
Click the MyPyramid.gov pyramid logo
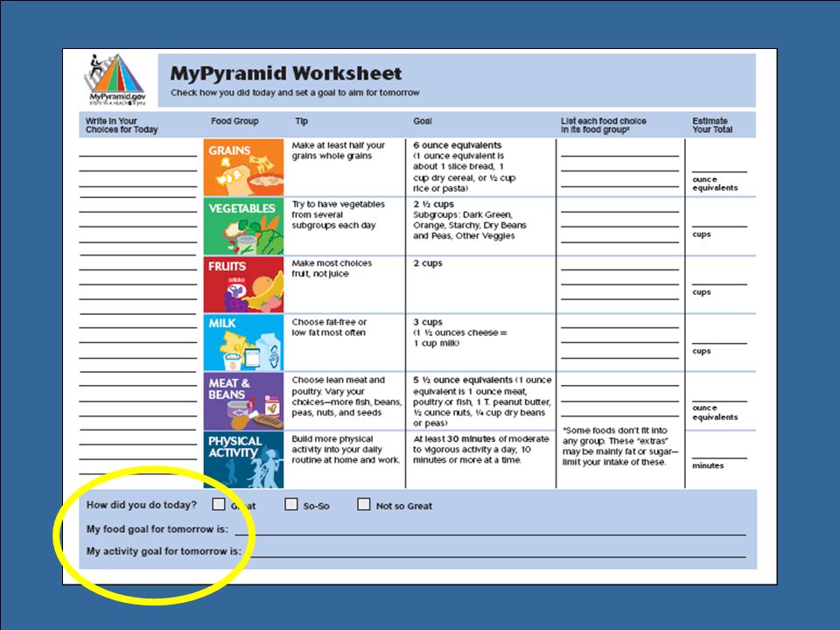(x=115, y=80)
